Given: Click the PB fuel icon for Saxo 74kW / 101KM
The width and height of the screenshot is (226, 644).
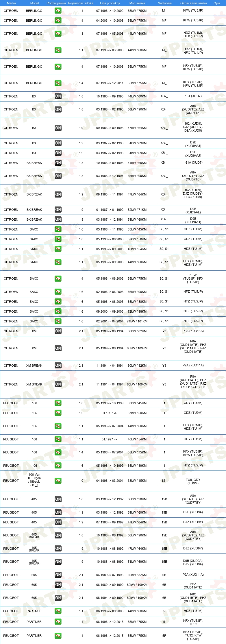Looking at the screenshot, I should click(x=58, y=321).
